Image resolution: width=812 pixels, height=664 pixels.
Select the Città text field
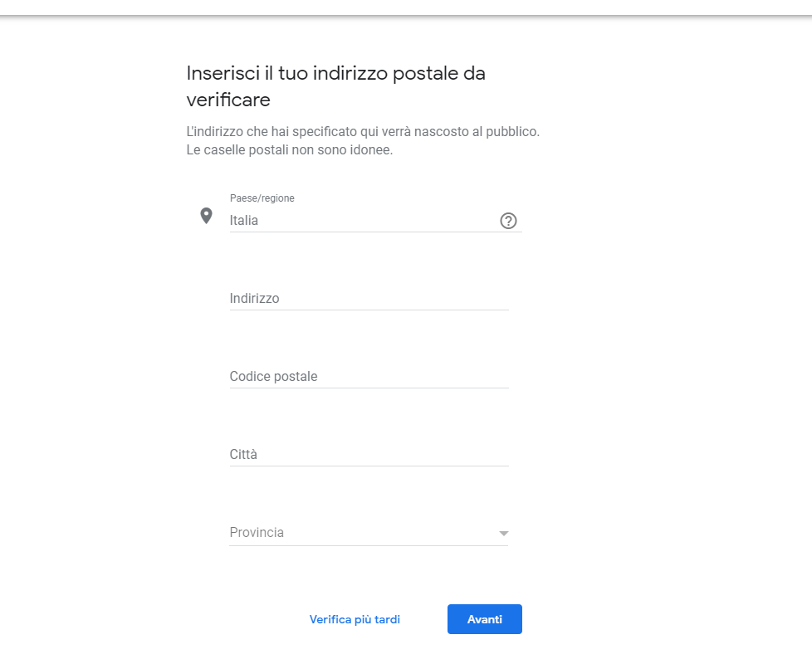(x=369, y=454)
